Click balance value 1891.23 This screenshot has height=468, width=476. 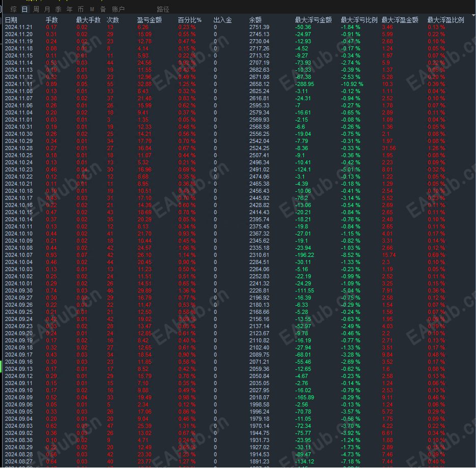tap(259, 461)
